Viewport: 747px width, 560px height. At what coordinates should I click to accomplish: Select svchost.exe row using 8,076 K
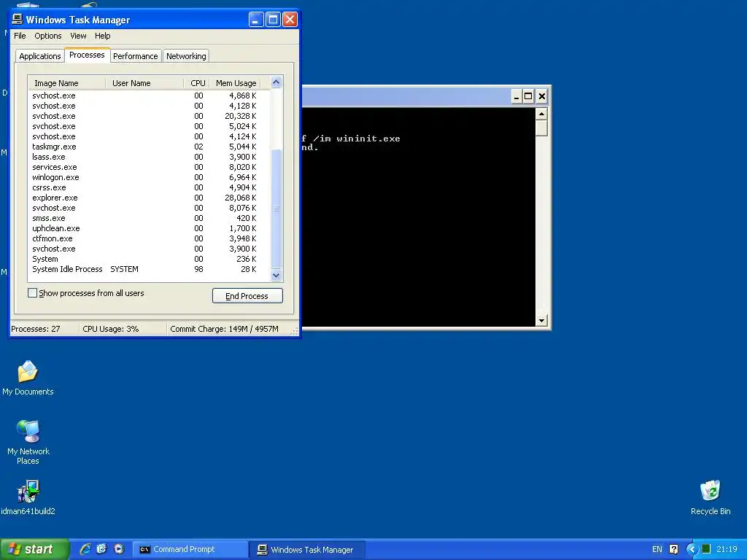pos(149,208)
